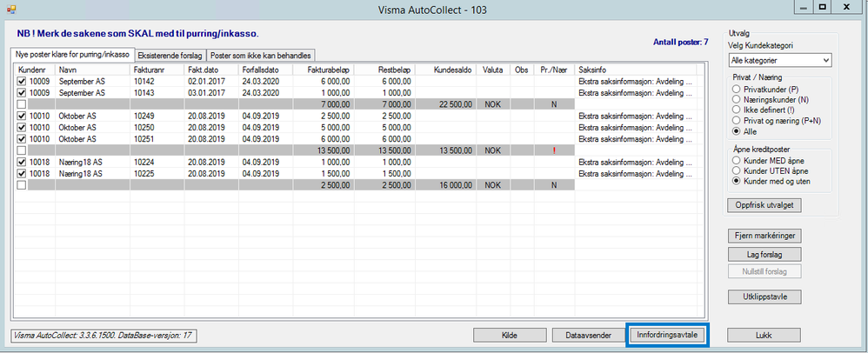Viewport: 868px width, 353px height.
Task: Minimize the Visma AutoCollect window
Action: pyautogui.click(x=805, y=9)
